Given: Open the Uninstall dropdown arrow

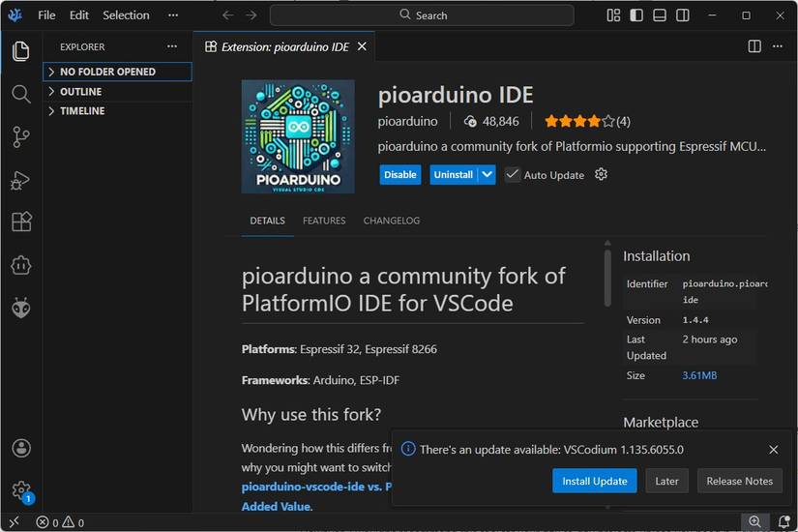Looking at the screenshot, I should click(488, 175).
